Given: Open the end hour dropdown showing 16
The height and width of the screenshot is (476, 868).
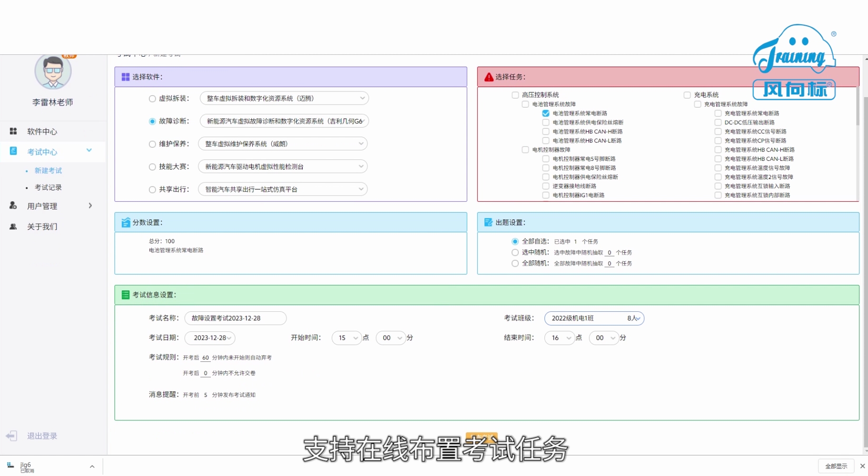Looking at the screenshot, I should 560,338.
